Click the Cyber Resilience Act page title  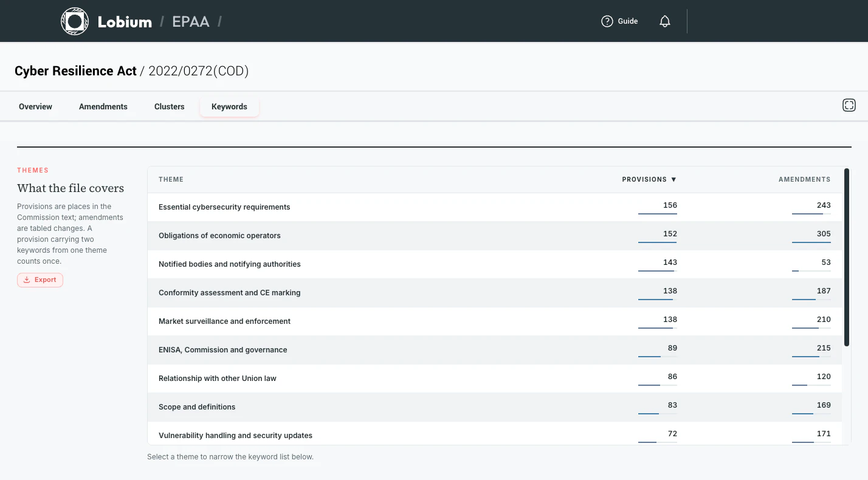(75, 71)
